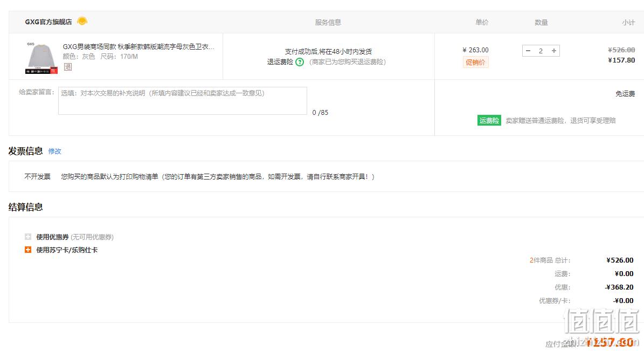The width and height of the screenshot is (644, 351).
Task: Open the gray sweatshirt product thumbnail
Action: coord(41,58)
